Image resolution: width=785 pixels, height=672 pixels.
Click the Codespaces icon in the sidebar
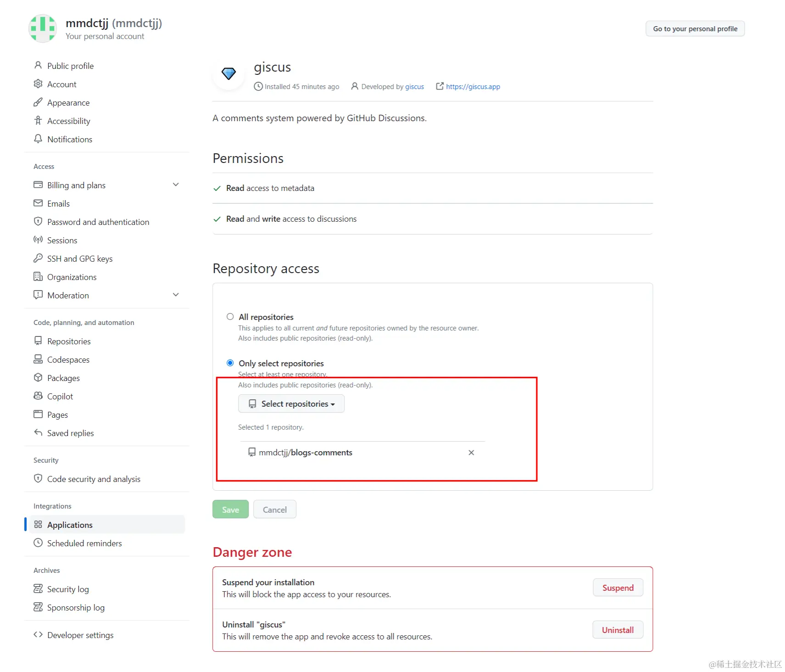pos(38,359)
